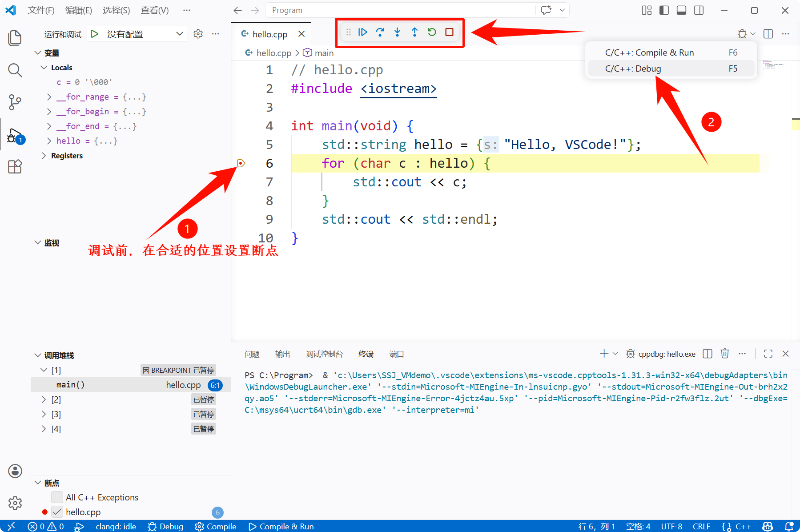Toggle primary sidebar visibility
The width and height of the screenshot is (800, 532).
click(664, 10)
